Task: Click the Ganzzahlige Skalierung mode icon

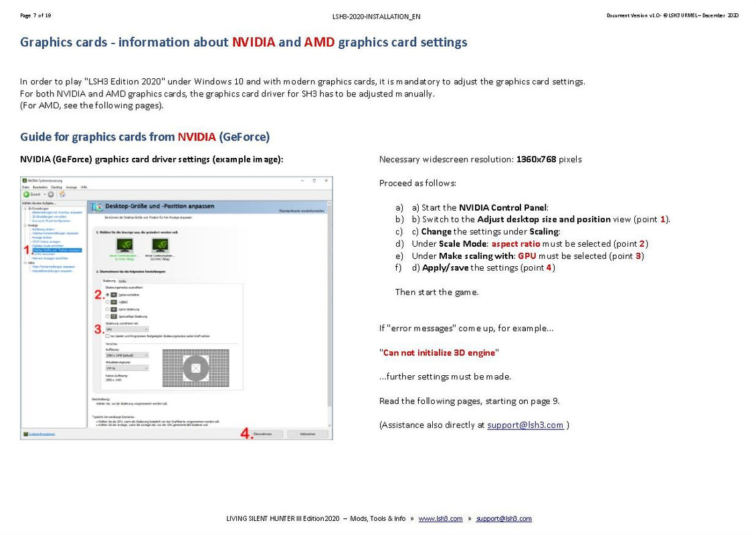Action: (114, 316)
